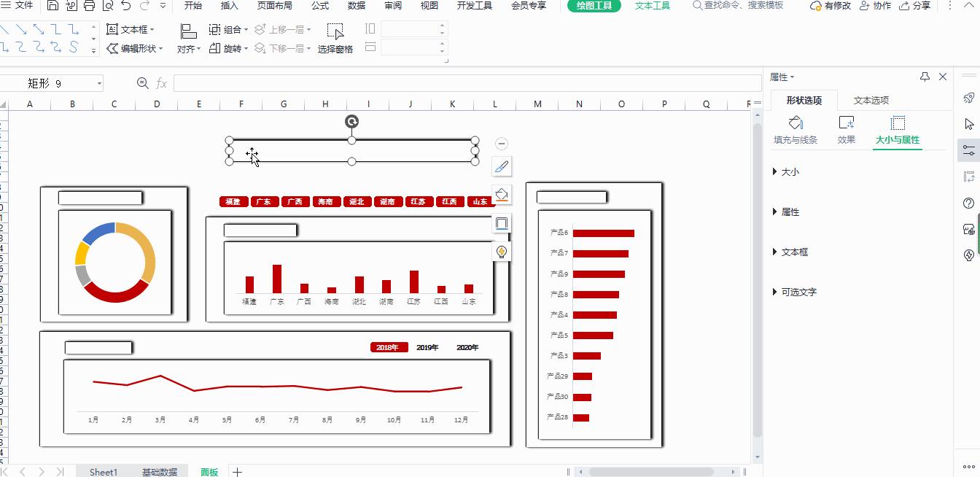
Task: Click the formula bar input field
Action: [x=467, y=83]
